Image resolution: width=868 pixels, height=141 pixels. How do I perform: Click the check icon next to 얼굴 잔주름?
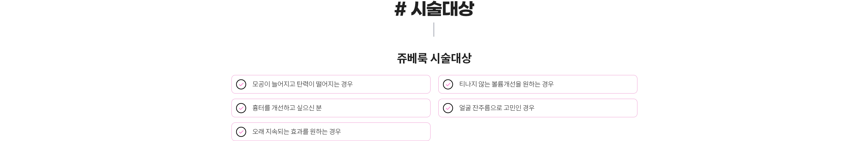coord(448,108)
